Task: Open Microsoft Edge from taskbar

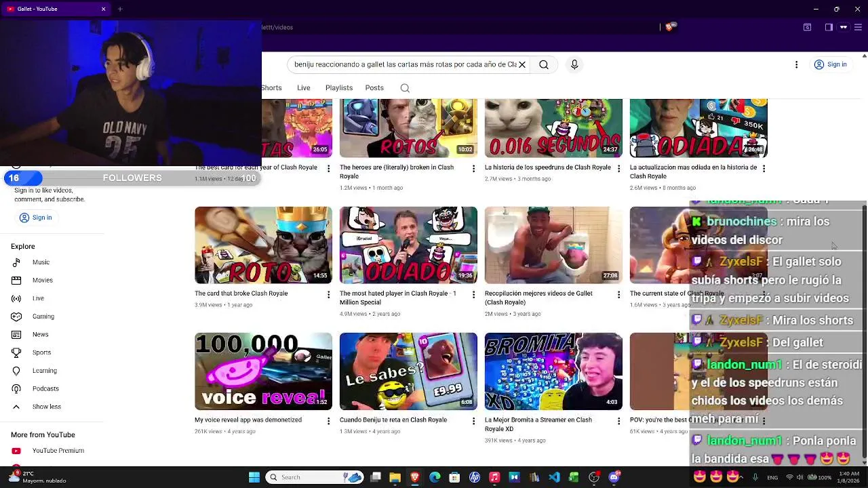Action: click(x=435, y=477)
